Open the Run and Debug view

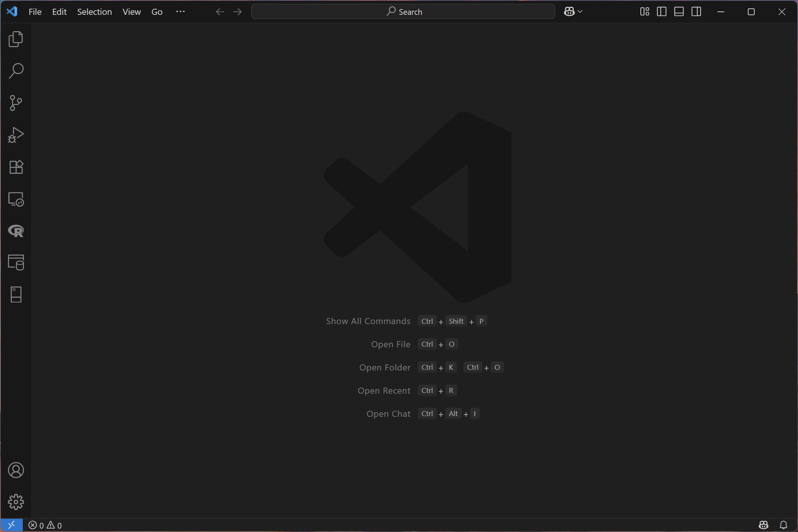16,135
